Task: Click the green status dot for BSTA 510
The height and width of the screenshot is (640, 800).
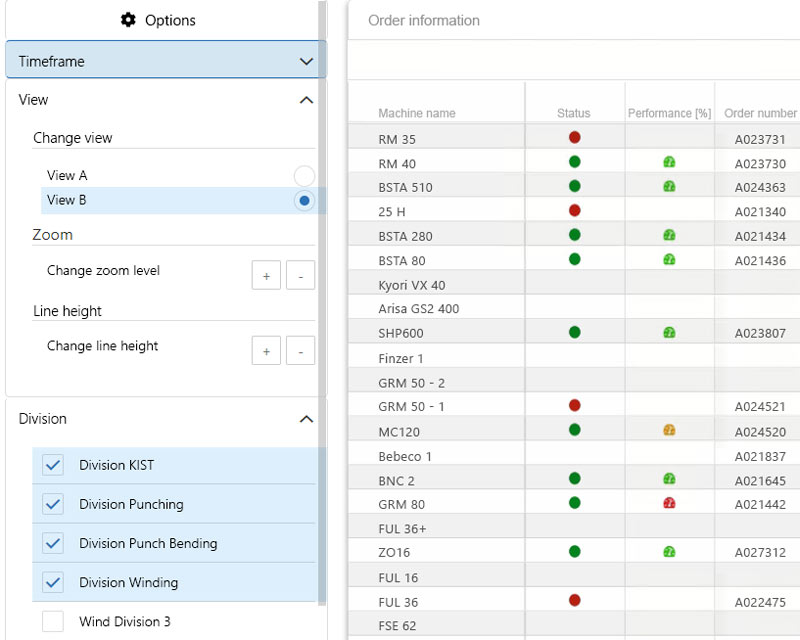Action: coord(573,185)
